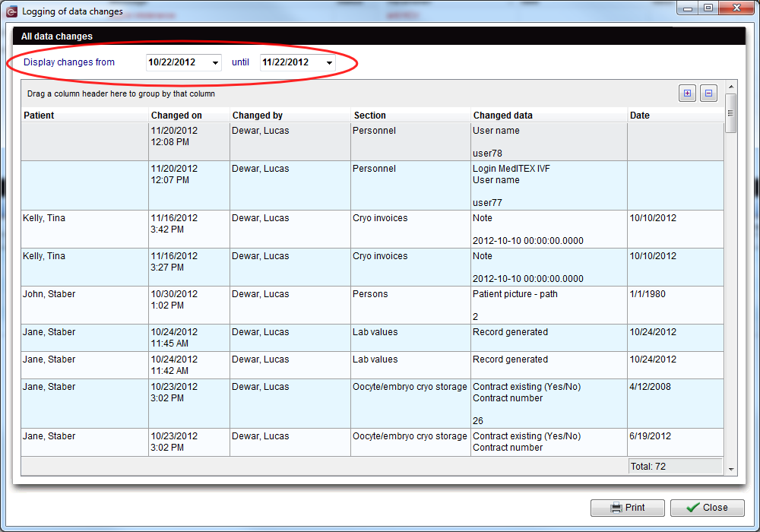Open the 11/22/2012 until-date dropdown
The image size is (760, 532).
tap(329, 62)
